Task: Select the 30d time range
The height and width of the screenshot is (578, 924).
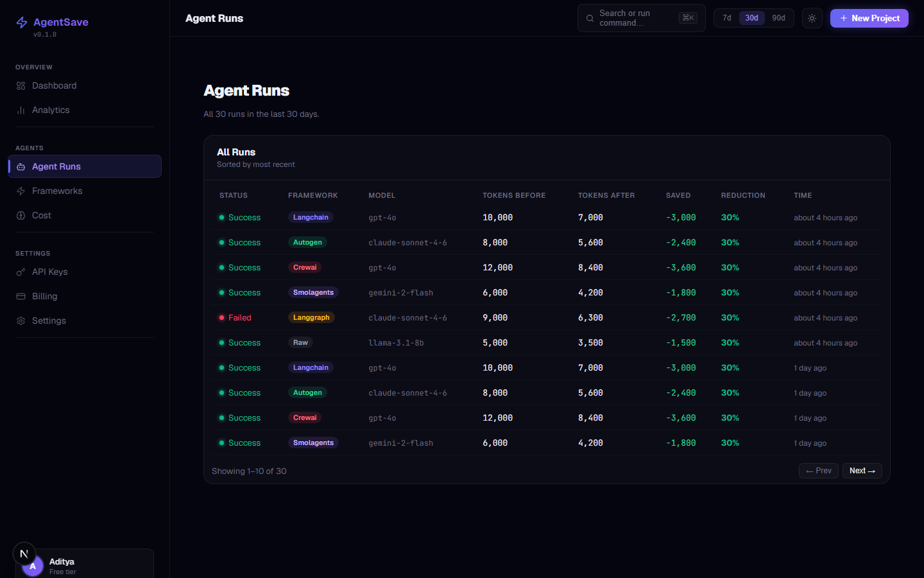Action: point(751,18)
